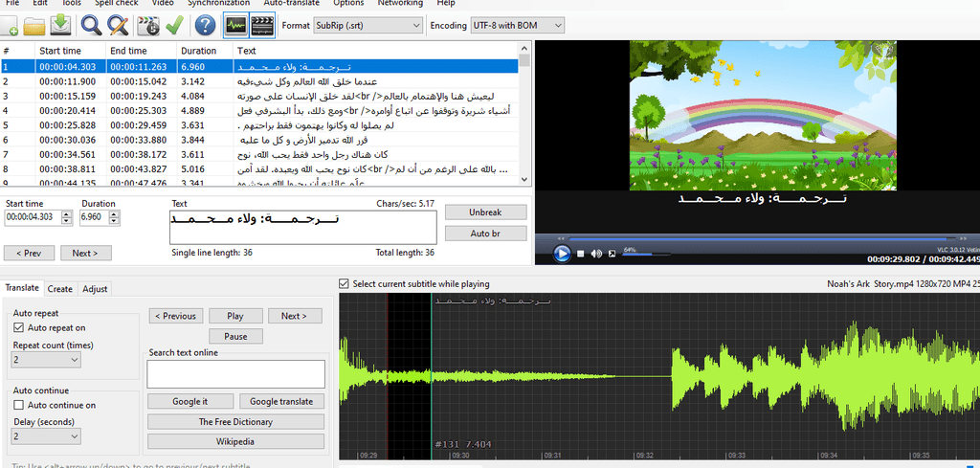Open the Replace magnifier-with-pencil tool
980x468 pixels.
click(x=118, y=26)
